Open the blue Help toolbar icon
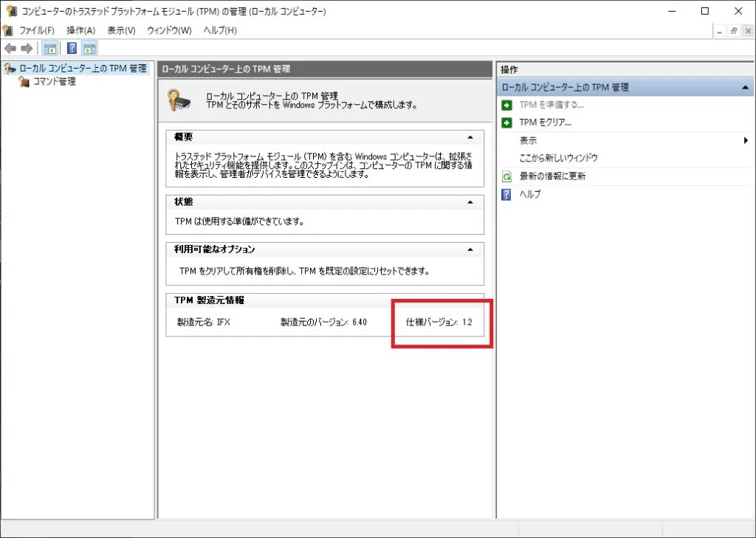The height and width of the screenshot is (538, 756). pos(72,48)
